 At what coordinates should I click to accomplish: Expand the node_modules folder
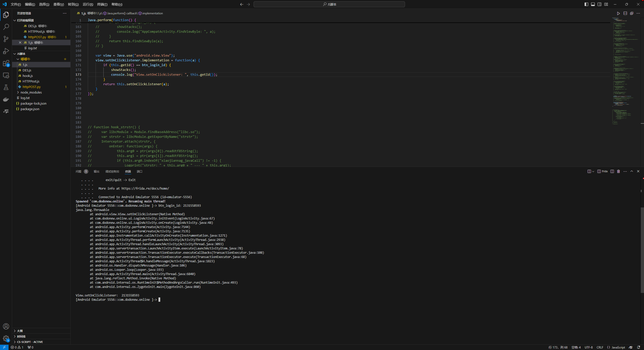[x=31, y=92]
